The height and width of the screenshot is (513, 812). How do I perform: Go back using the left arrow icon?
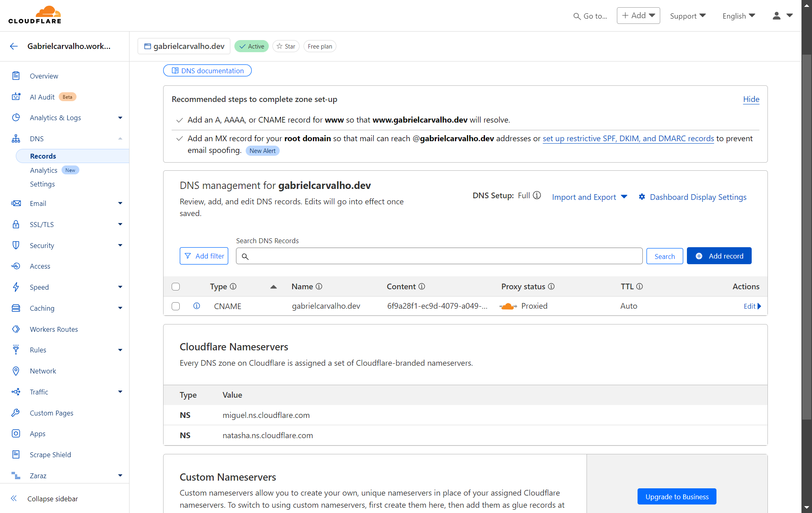point(14,46)
